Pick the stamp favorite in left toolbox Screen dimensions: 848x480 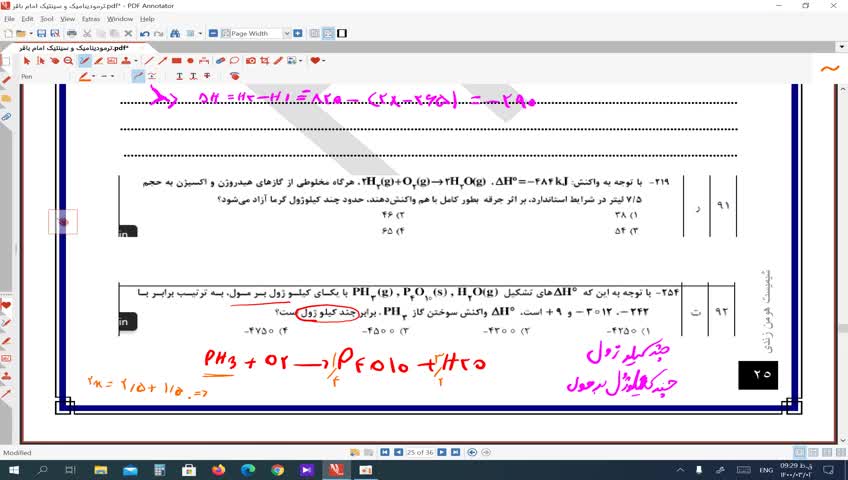(x=6, y=376)
